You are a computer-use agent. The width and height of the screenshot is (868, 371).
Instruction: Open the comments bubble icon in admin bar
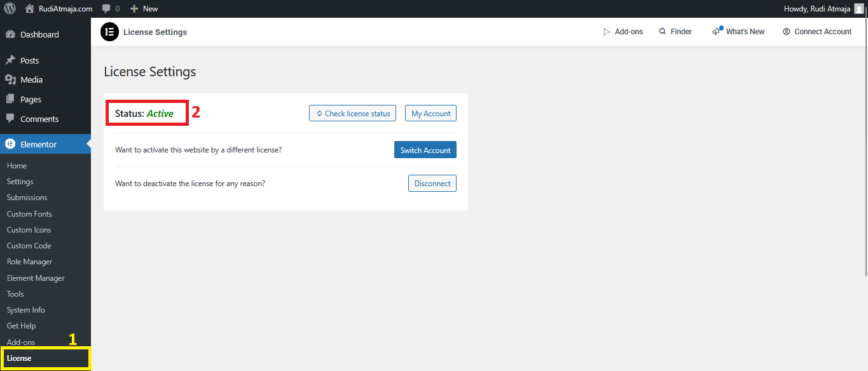click(106, 9)
